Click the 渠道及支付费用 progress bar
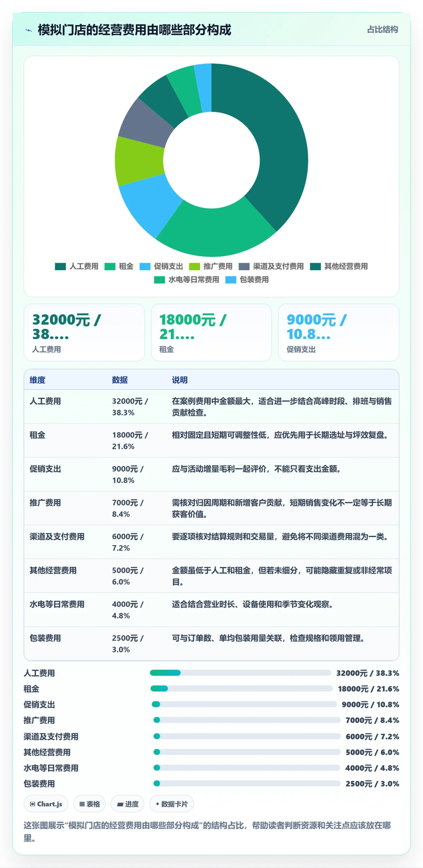Viewport: 423px width, 868px height. point(247,736)
